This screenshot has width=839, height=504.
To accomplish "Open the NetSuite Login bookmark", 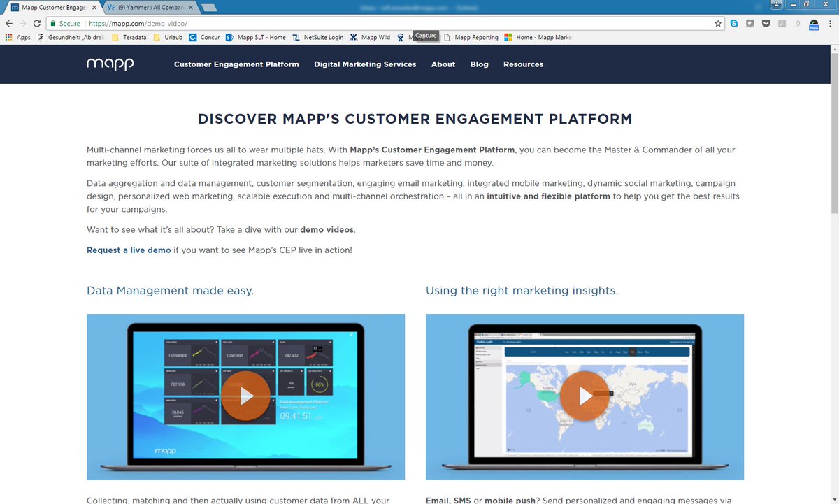I will (318, 37).
